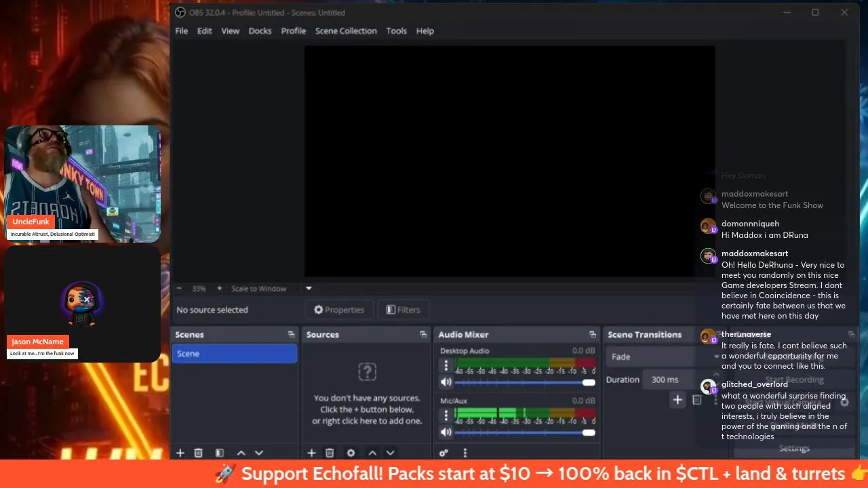This screenshot has width=868, height=488.
Task: Click the black preview canvas
Action: 509,161
